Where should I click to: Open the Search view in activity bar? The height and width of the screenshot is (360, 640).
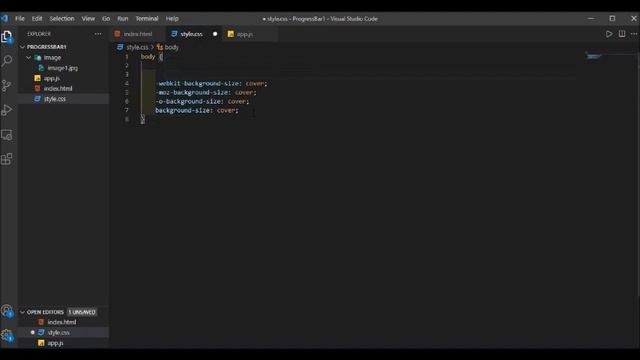tap(7, 61)
